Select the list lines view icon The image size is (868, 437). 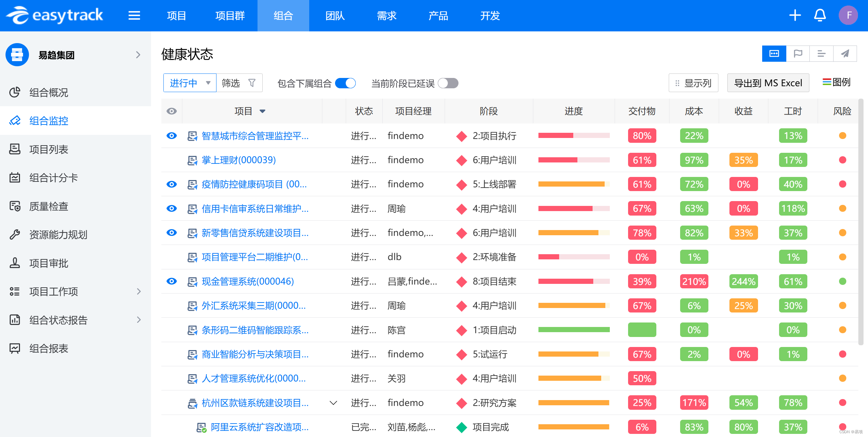tap(821, 53)
